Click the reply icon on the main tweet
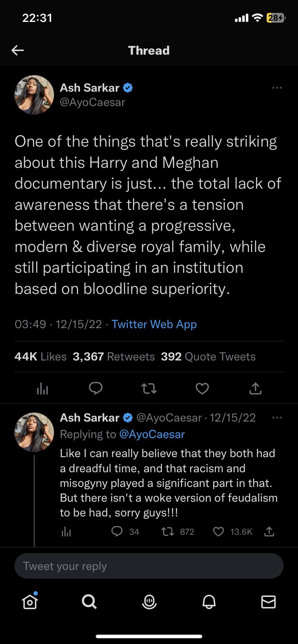The width and height of the screenshot is (298, 644). coord(96,388)
